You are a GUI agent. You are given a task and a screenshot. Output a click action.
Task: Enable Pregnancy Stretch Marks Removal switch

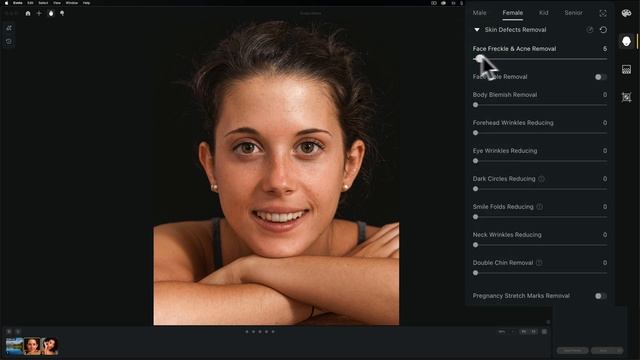point(600,296)
